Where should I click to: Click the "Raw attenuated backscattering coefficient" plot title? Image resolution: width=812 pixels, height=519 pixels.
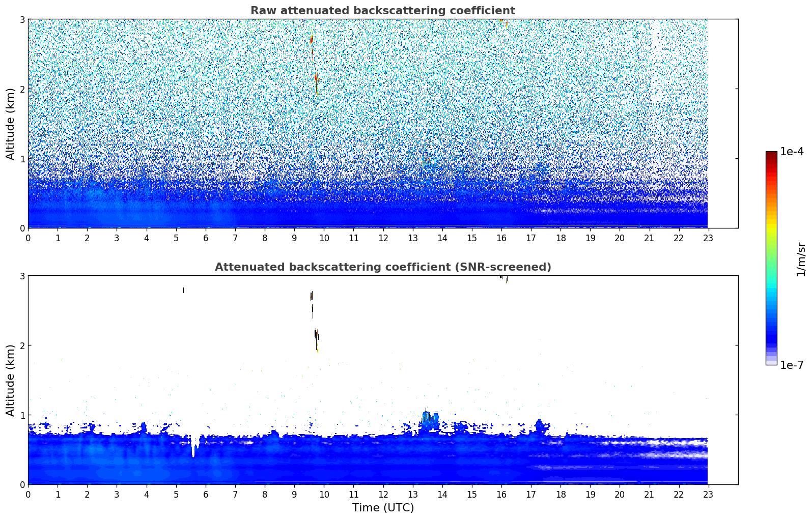click(382, 11)
